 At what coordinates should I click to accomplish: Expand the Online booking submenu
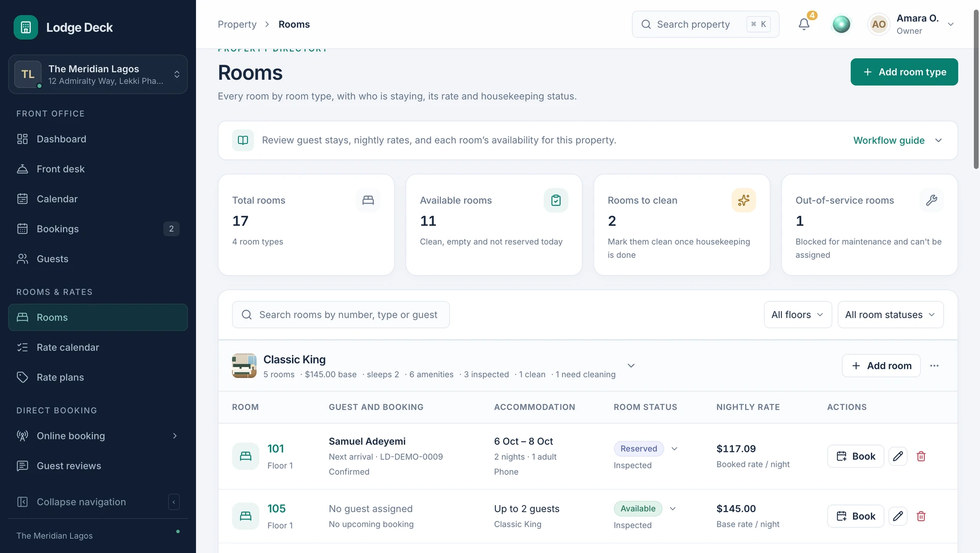98,436
